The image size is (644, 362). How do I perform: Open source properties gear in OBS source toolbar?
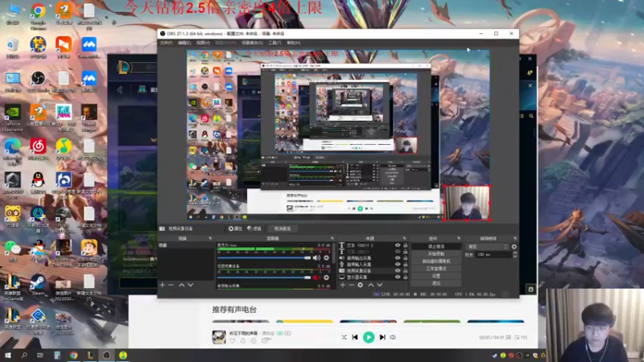pyautogui.click(x=235, y=228)
